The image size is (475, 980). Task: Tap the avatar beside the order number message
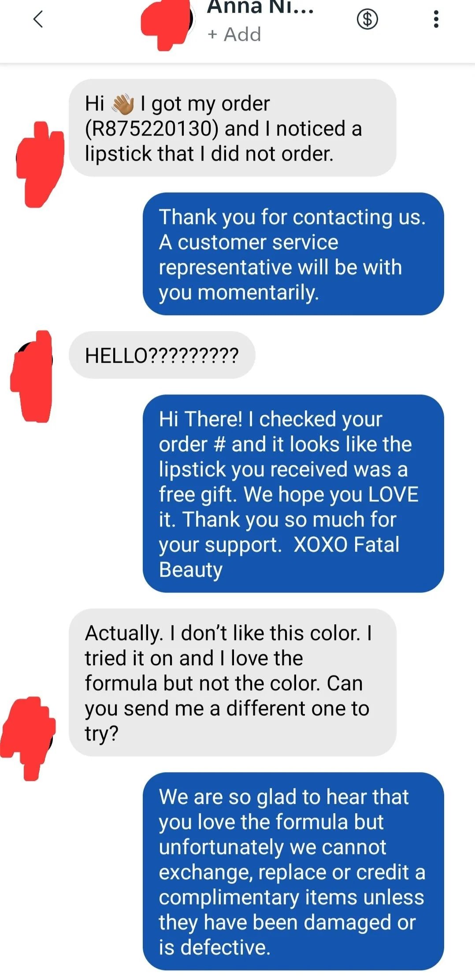pos(40,164)
